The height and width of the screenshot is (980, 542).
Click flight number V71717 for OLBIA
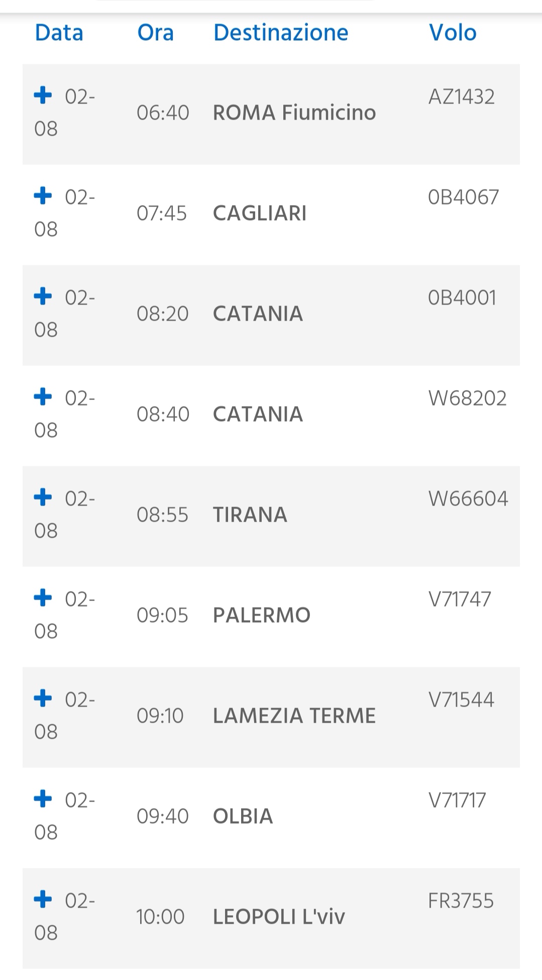tap(457, 800)
